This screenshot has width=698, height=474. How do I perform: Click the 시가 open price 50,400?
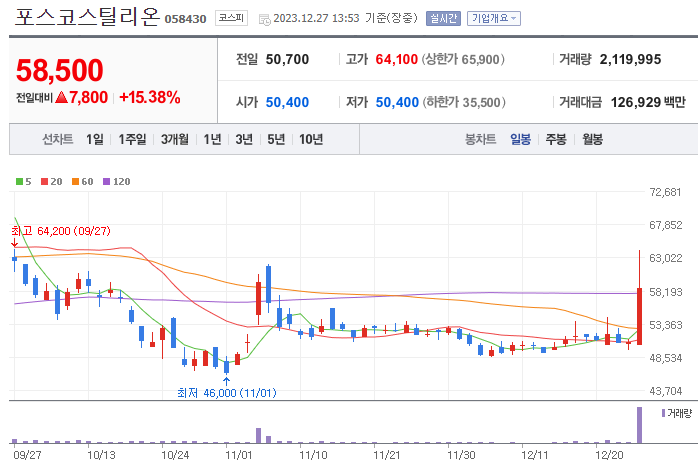[x=287, y=102]
